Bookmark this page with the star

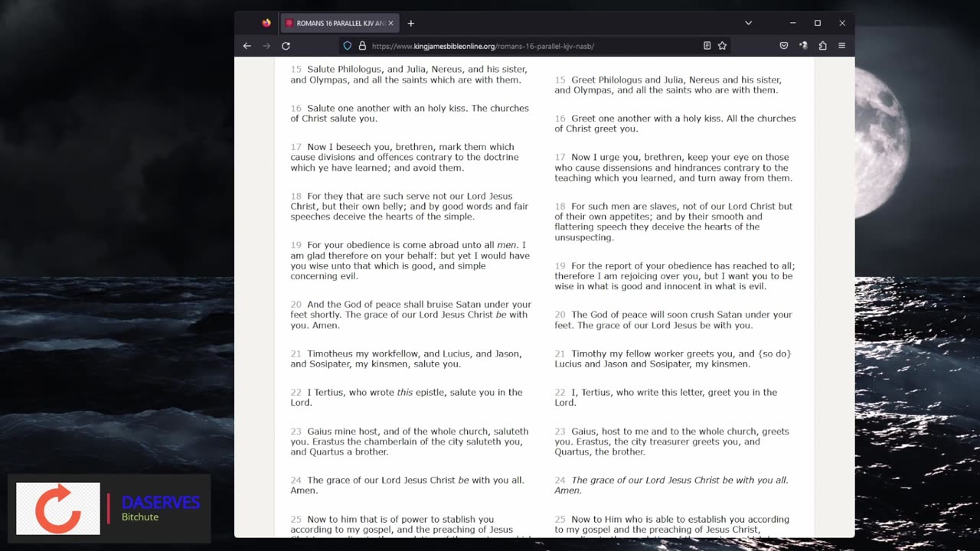coord(722,46)
